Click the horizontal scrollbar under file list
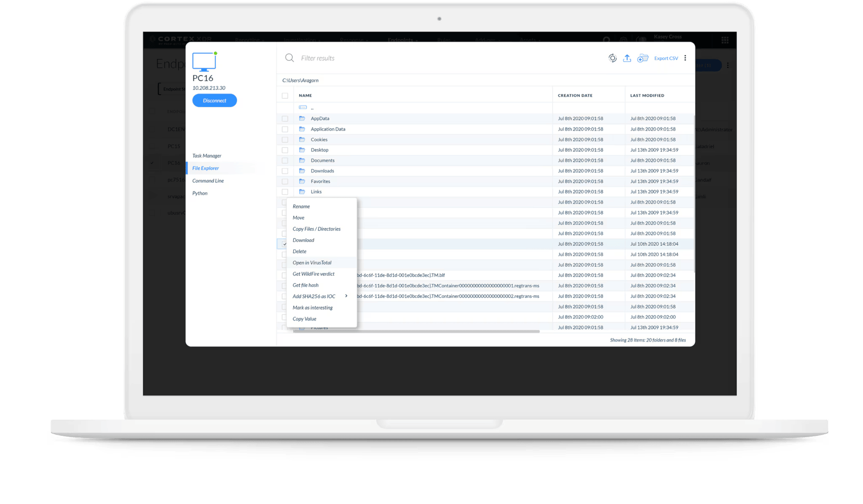This screenshot has height=504, width=863. click(x=416, y=332)
